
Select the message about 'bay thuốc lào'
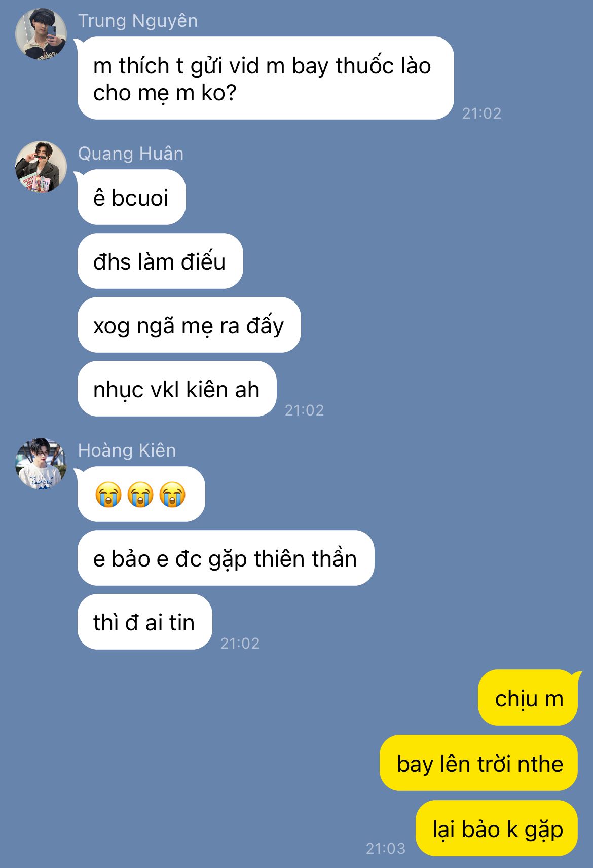266,78
